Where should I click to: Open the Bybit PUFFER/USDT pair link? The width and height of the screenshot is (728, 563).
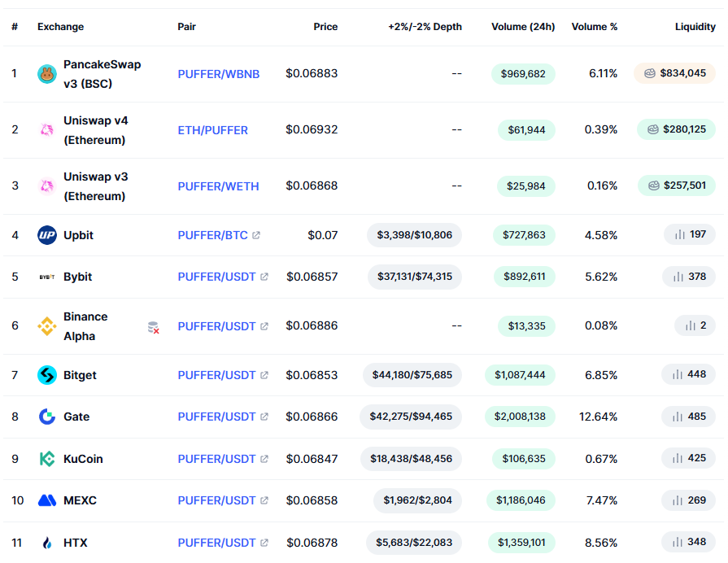[217, 277]
